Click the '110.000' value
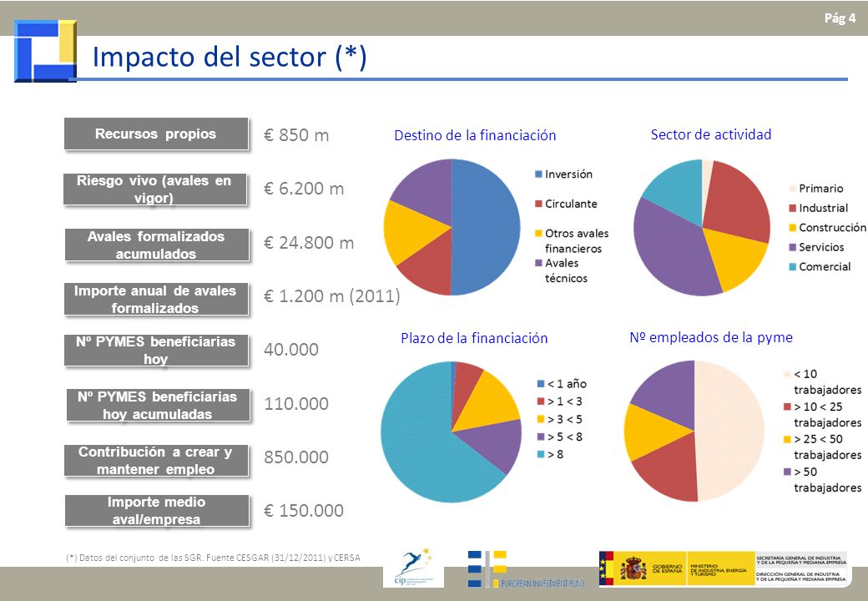Image resolution: width=868 pixels, height=601 pixels. [x=296, y=404]
